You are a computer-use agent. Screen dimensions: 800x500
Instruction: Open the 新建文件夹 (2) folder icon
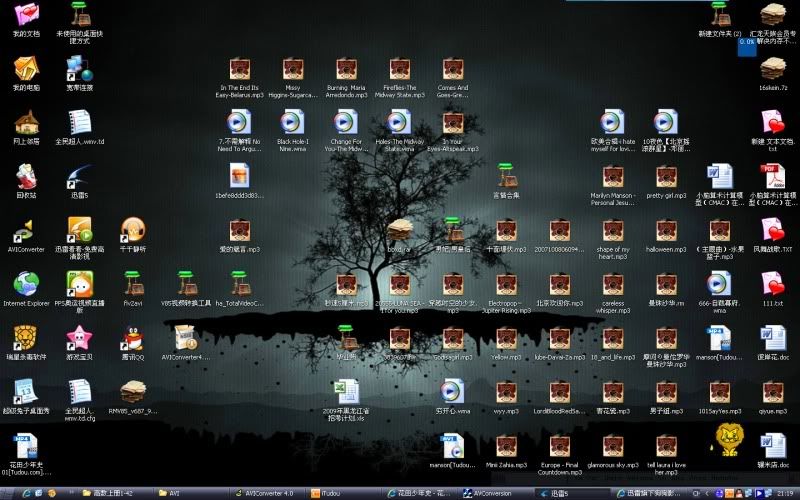pos(719,14)
